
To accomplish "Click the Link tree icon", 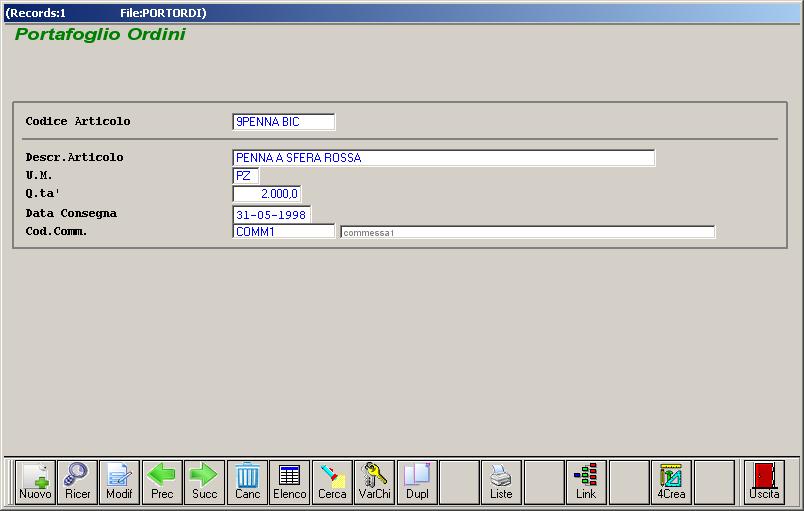I will click(586, 482).
